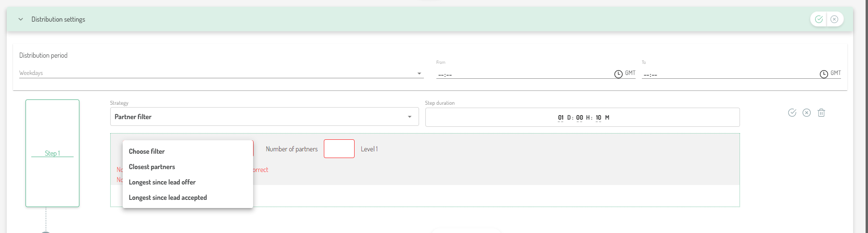Cancel distribution settings with header X icon

click(x=834, y=19)
